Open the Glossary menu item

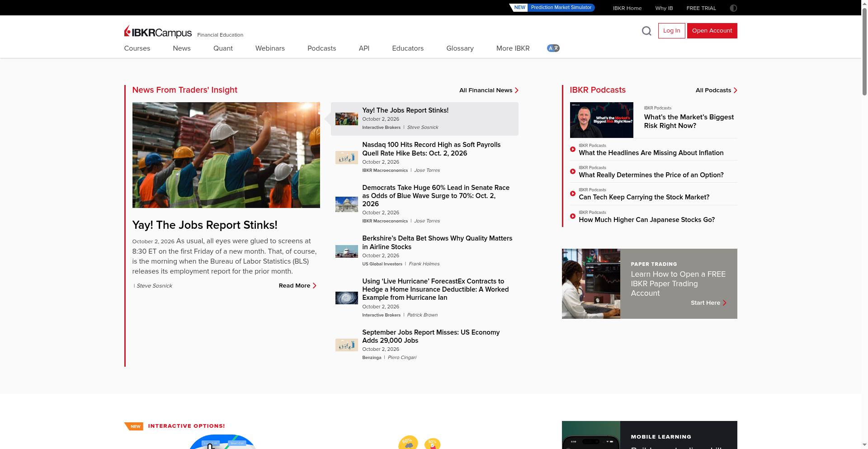point(460,48)
